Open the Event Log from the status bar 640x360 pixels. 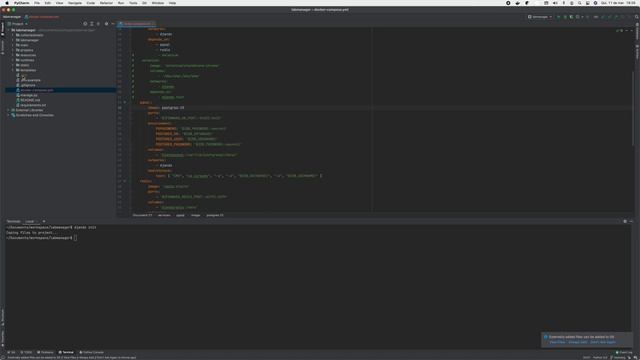pos(624,352)
